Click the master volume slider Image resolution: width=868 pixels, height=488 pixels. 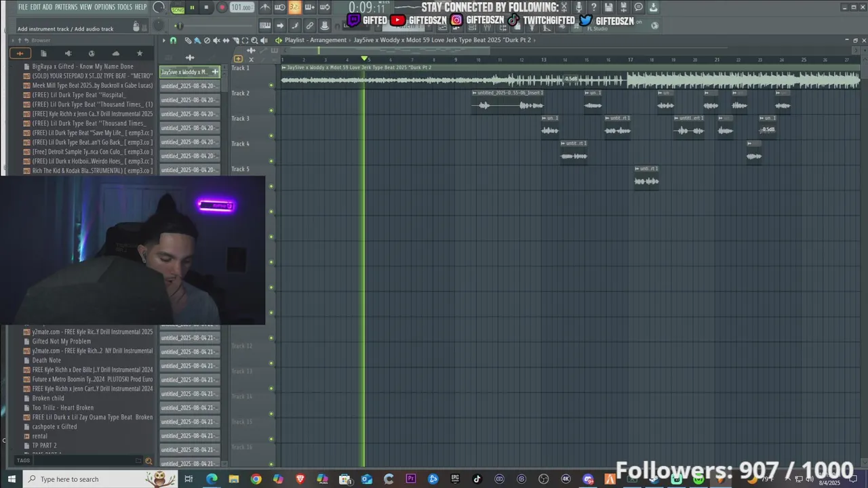212,26
